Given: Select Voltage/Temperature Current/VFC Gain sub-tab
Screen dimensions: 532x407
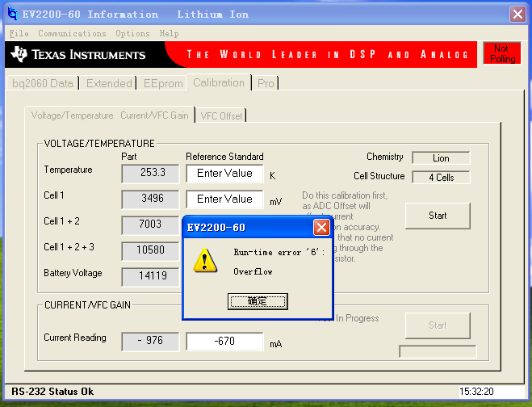Looking at the screenshot, I should point(110,115).
